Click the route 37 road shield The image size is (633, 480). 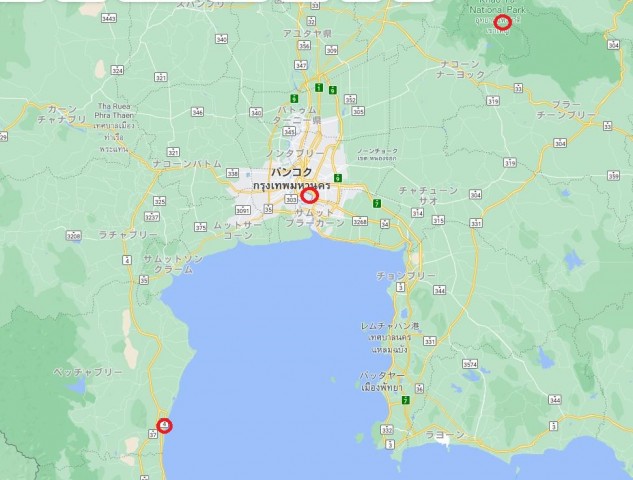[153, 434]
